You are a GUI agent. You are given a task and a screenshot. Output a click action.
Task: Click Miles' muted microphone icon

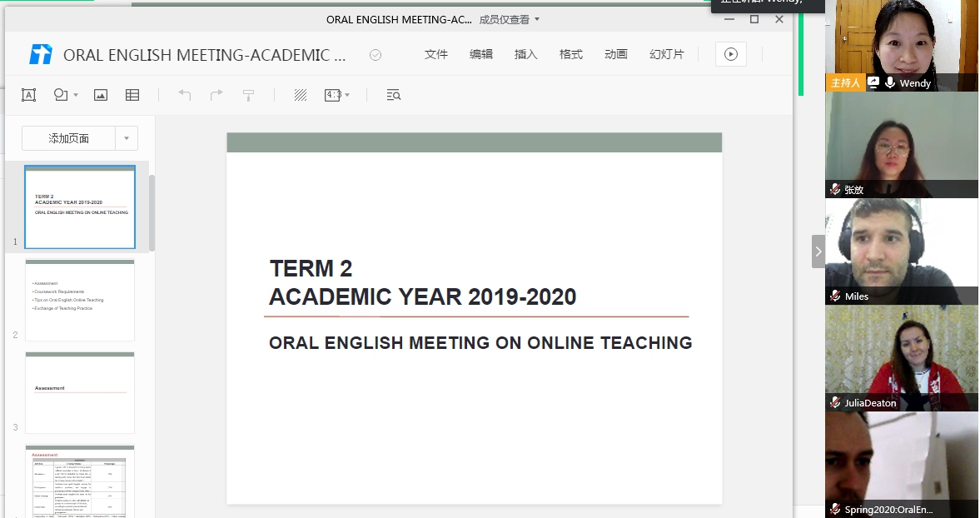(x=835, y=296)
